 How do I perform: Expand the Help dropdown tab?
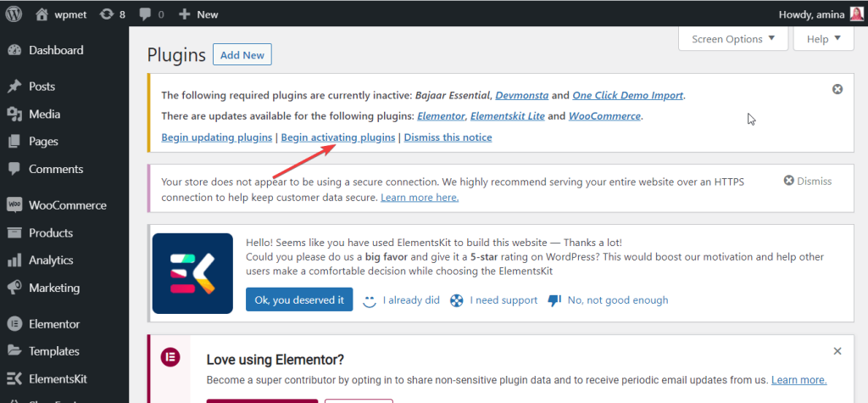(x=824, y=39)
